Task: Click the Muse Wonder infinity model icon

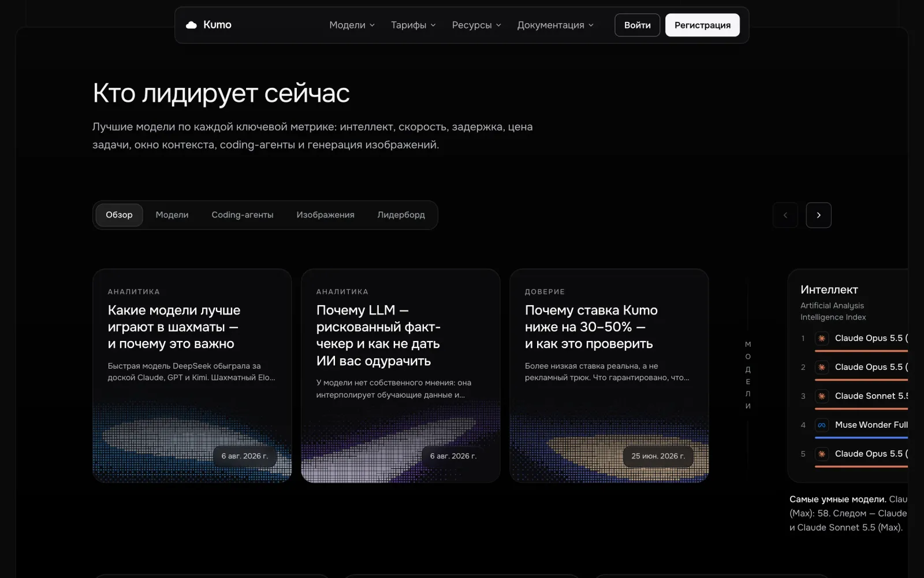Action: (821, 425)
